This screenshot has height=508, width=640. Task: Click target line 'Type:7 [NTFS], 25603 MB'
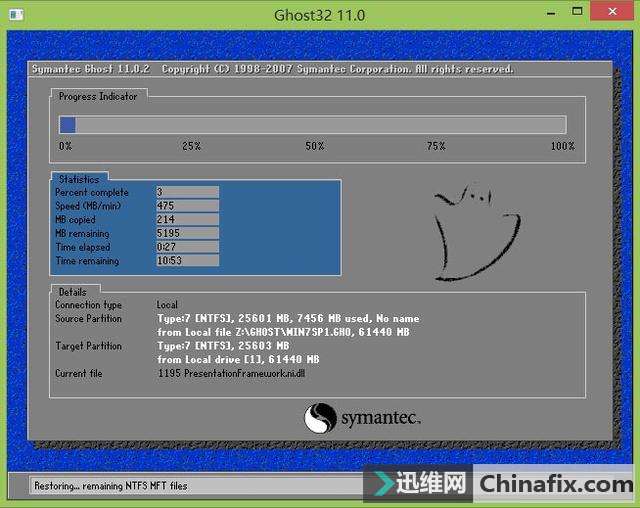click(x=223, y=346)
